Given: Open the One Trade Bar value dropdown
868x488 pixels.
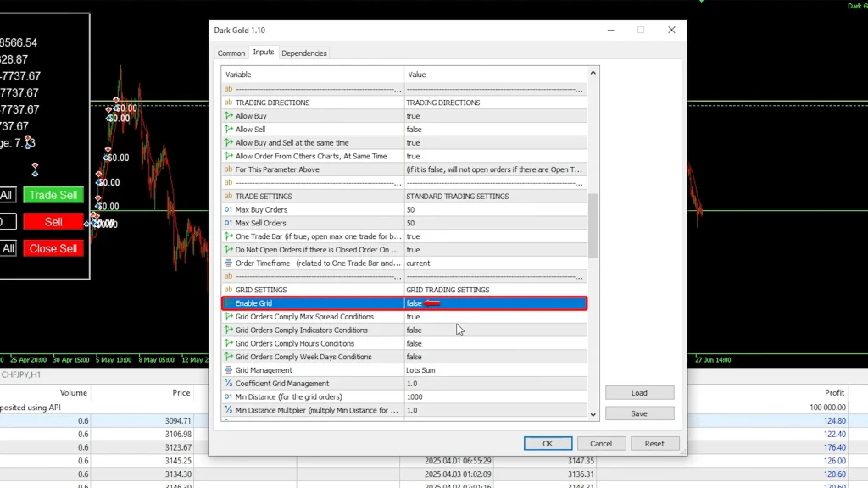Looking at the screenshot, I should point(494,236).
